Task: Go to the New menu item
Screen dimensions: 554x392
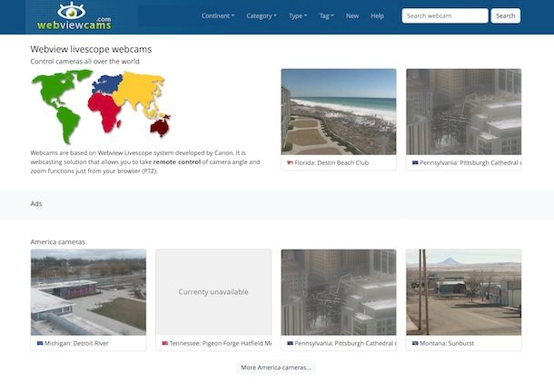Action: coord(352,15)
